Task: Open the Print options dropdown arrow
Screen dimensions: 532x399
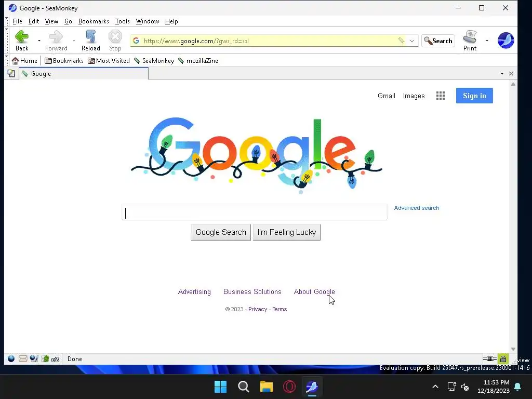Action: [487, 41]
